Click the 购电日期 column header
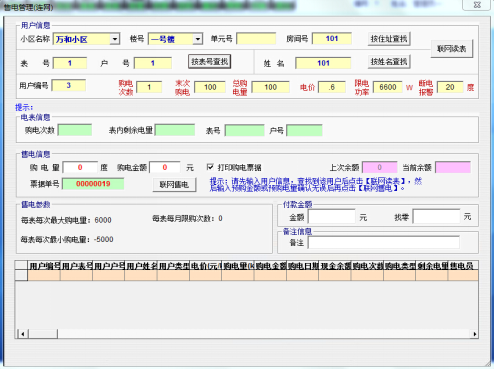The image size is (494, 369). [x=303, y=266]
